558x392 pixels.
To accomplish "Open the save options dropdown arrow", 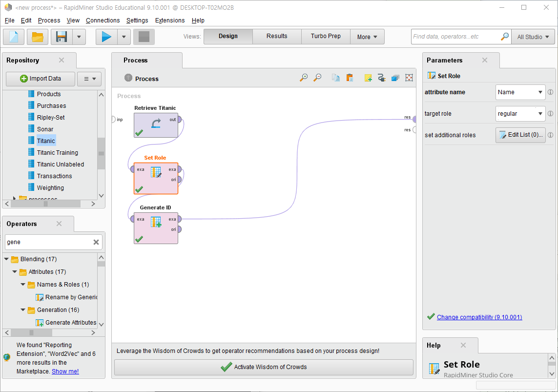I will tap(79, 37).
